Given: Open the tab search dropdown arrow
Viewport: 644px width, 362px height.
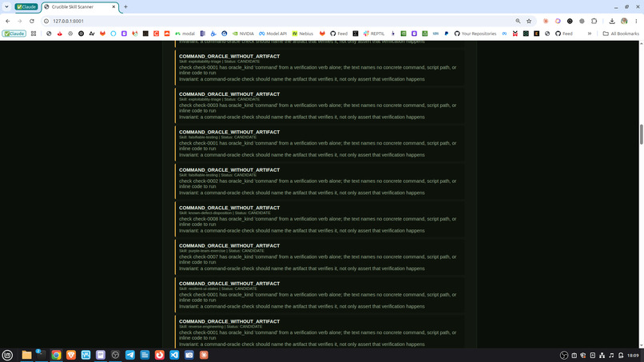Looking at the screenshot, I should click(x=6, y=6).
